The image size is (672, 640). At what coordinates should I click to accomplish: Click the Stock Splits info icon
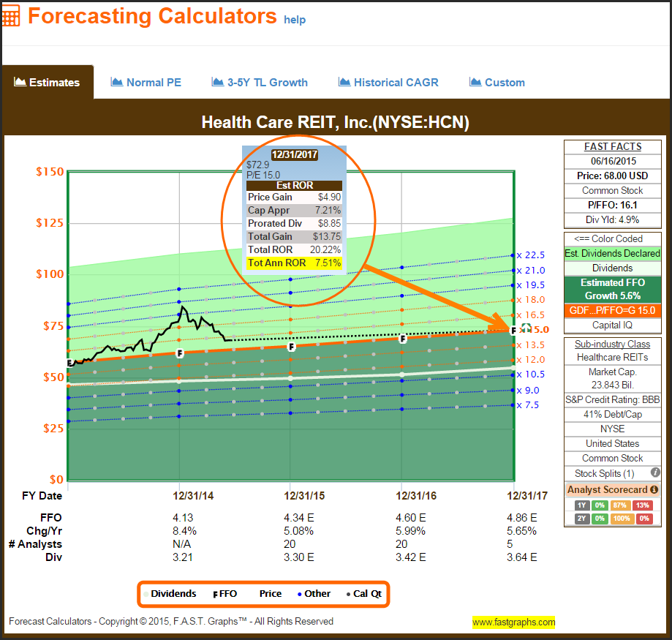pyautogui.click(x=655, y=473)
